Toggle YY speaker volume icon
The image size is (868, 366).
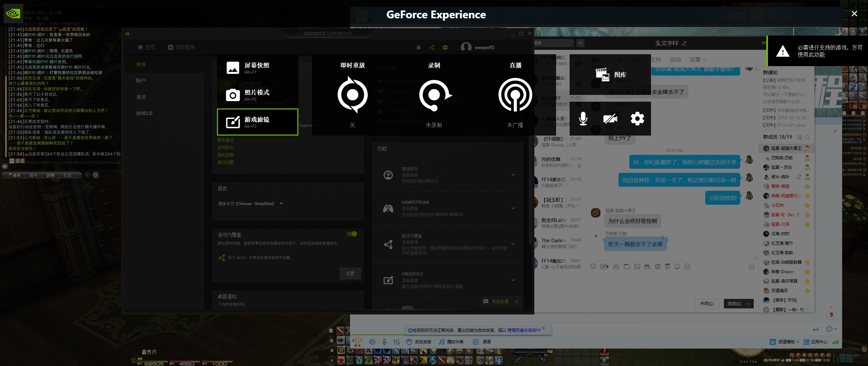[372, 342]
